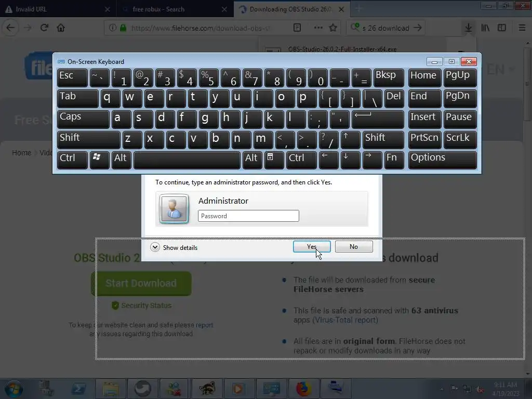
Task: Open Firefox from the taskbar
Action: click(303, 389)
